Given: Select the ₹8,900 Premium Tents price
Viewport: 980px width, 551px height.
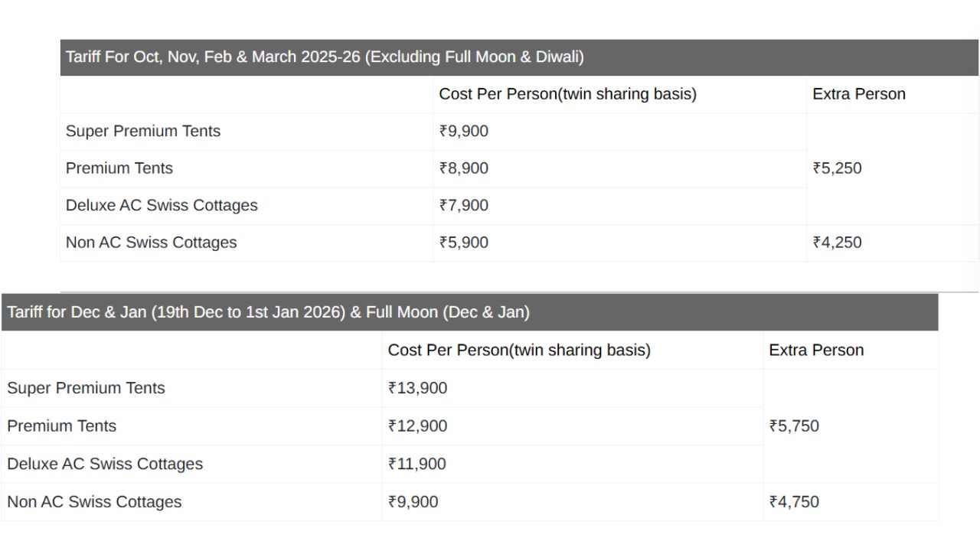Looking at the screenshot, I should tap(463, 168).
